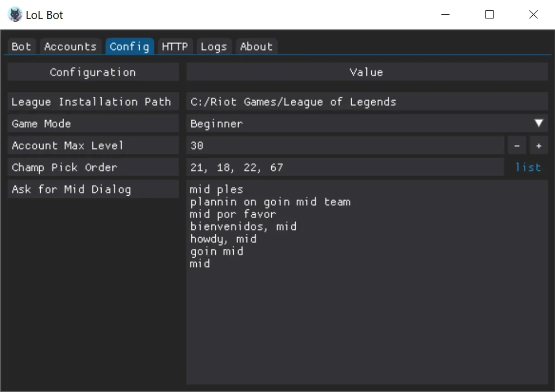The height and width of the screenshot is (392, 555).
Task: Edit the Champ Pick Order values field
Action: coord(345,167)
